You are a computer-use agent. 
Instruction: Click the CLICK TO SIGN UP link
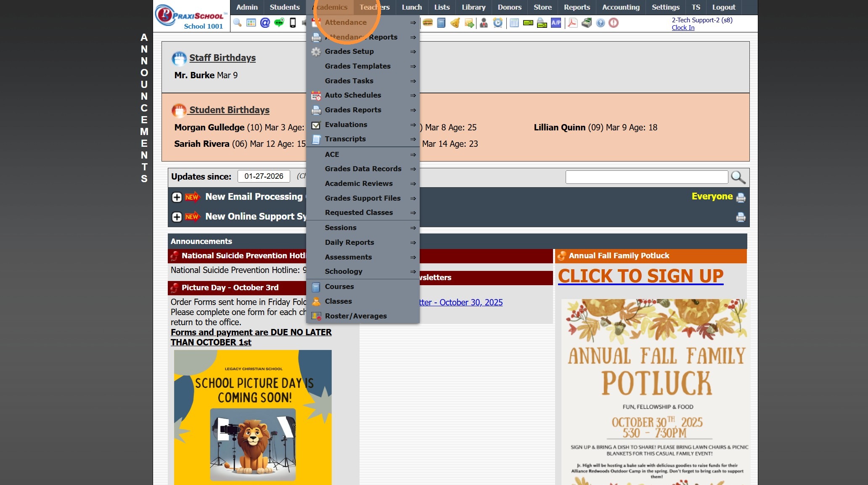coord(640,276)
